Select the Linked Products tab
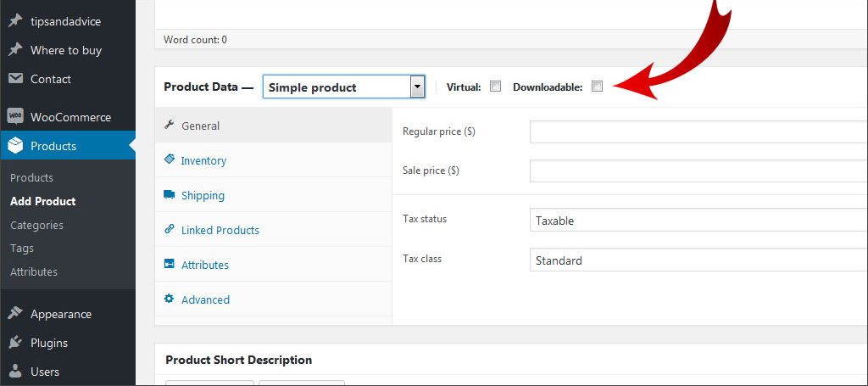The image size is (868, 386). [x=220, y=230]
